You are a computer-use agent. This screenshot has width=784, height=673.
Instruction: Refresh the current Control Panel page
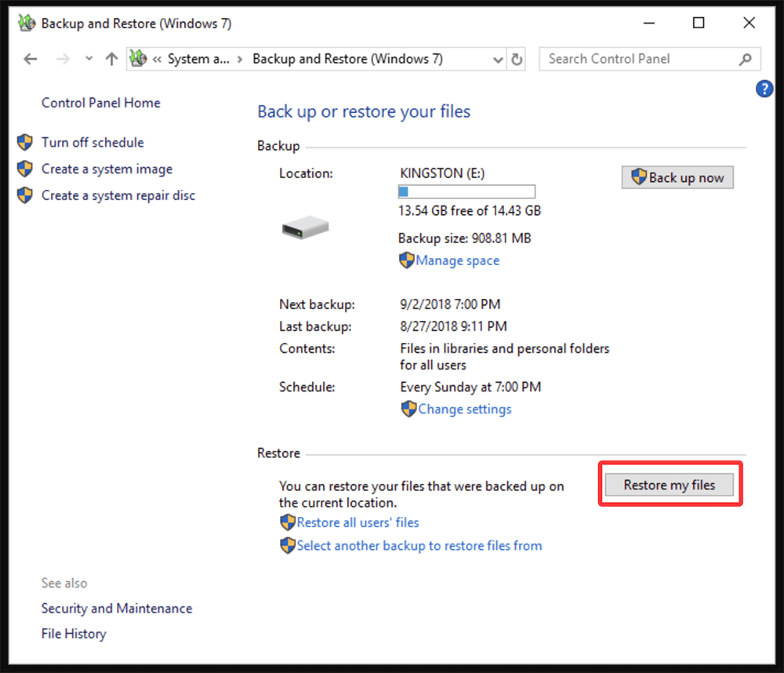coord(517,59)
